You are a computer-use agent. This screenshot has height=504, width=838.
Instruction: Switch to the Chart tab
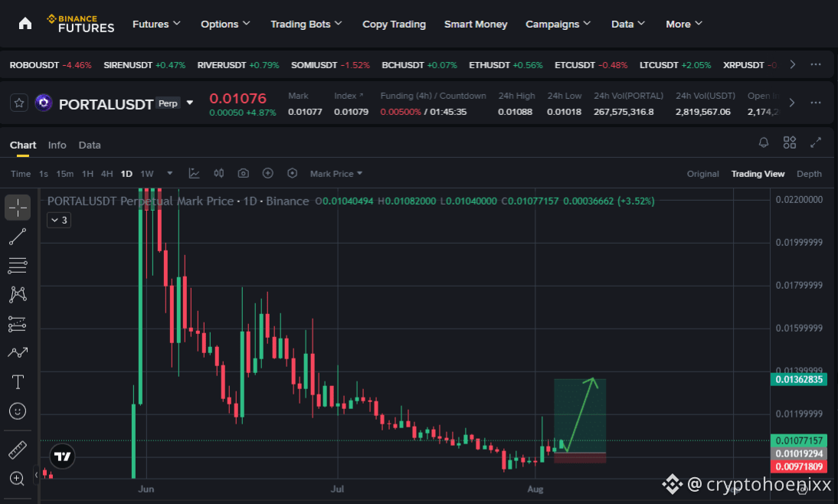click(x=23, y=145)
